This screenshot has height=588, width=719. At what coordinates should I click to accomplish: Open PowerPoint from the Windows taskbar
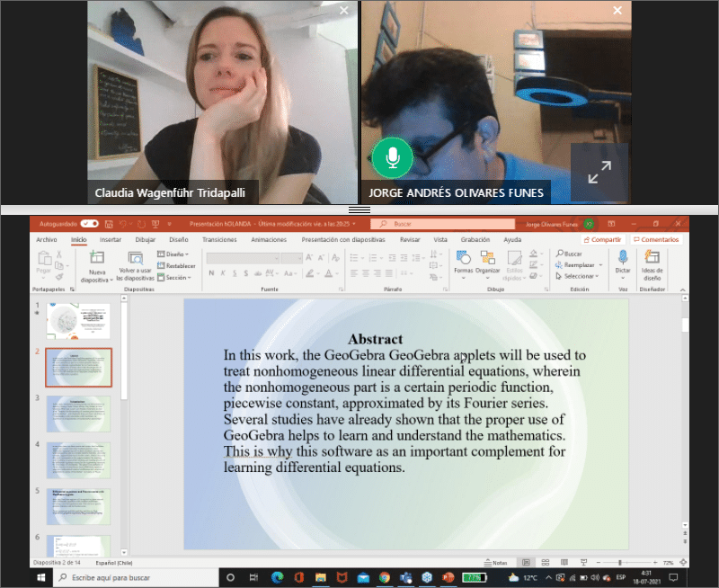click(x=446, y=577)
